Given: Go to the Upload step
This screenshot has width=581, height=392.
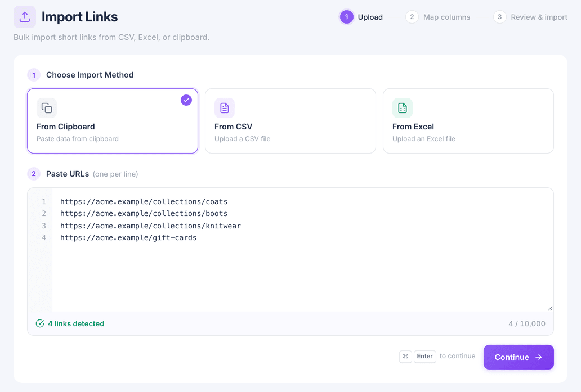Looking at the screenshot, I should [361, 17].
